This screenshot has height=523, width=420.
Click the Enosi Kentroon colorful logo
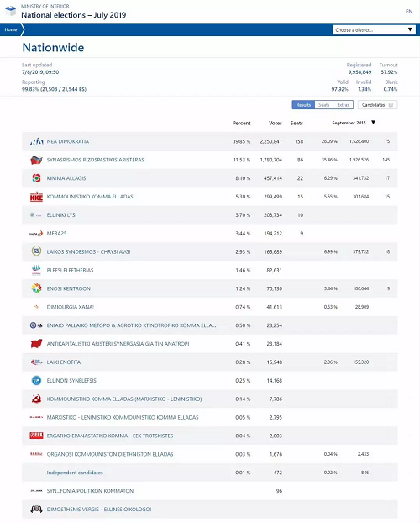pyautogui.click(x=36, y=288)
